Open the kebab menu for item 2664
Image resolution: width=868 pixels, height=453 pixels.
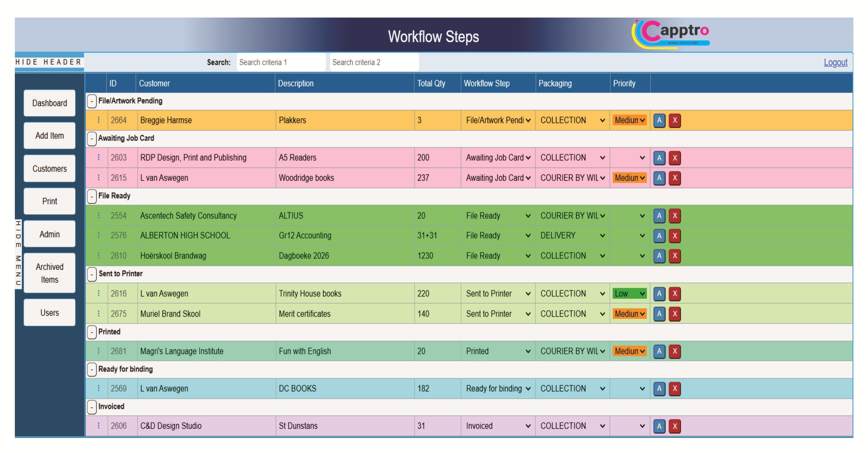click(99, 120)
